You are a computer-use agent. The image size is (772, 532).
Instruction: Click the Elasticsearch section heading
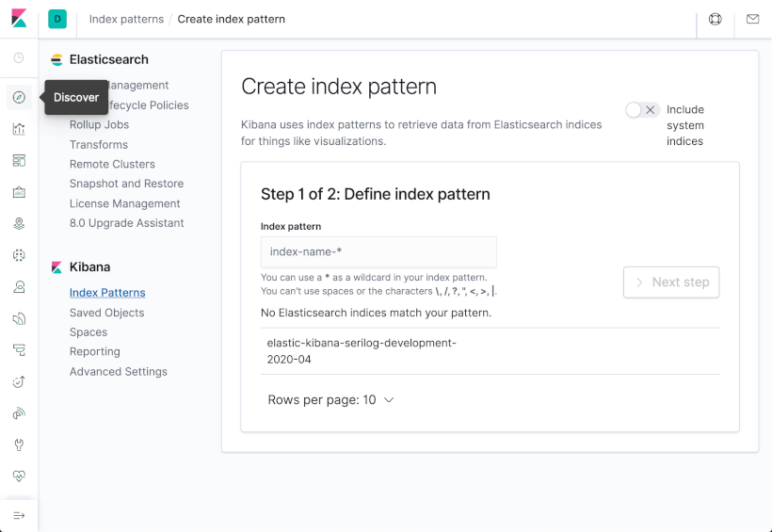click(x=109, y=59)
